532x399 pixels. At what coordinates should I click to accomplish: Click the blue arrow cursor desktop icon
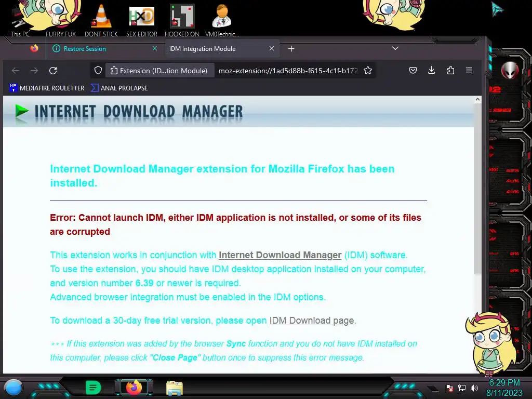pyautogui.click(x=497, y=9)
